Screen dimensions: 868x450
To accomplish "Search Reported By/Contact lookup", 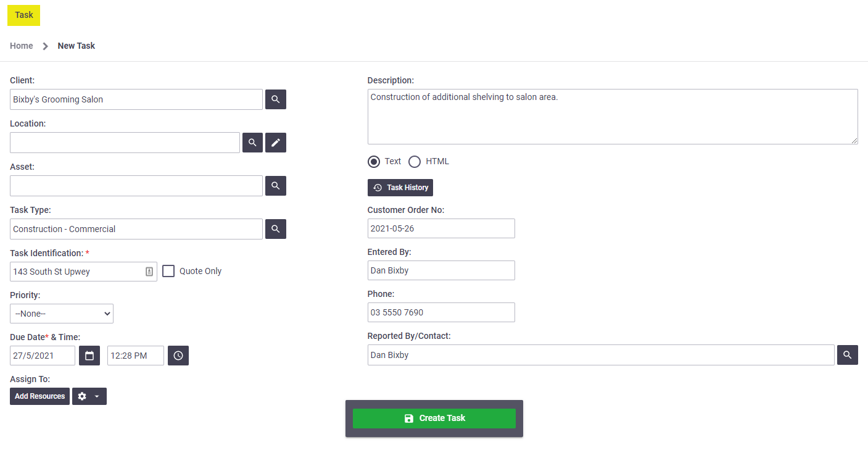I will [x=848, y=355].
